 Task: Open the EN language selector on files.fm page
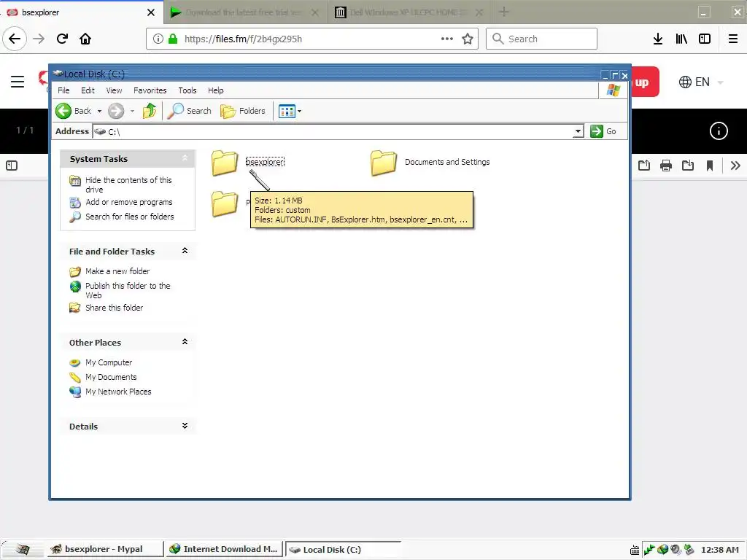[700, 82]
